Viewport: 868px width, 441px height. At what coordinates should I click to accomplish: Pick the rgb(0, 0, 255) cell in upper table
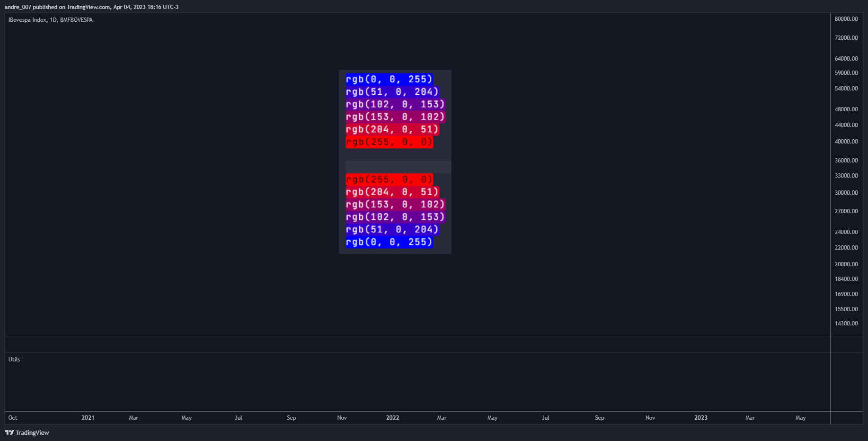(389, 79)
